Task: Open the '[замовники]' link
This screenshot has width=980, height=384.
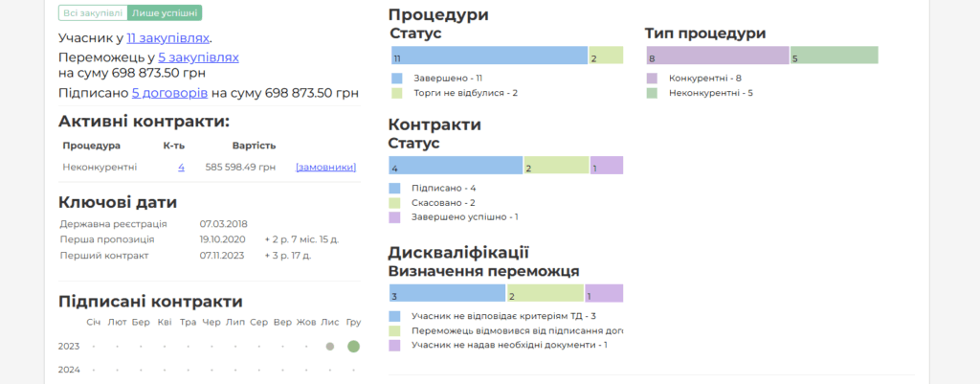Action: click(x=325, y=167)
